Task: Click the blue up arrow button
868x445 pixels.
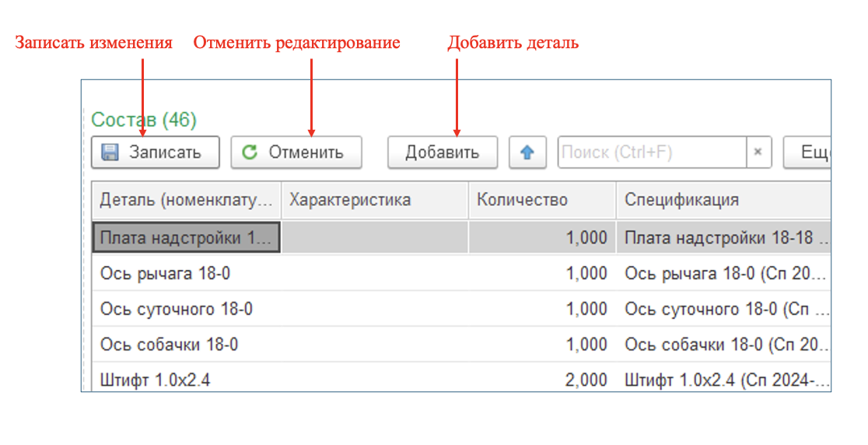Action: [527, 152]
